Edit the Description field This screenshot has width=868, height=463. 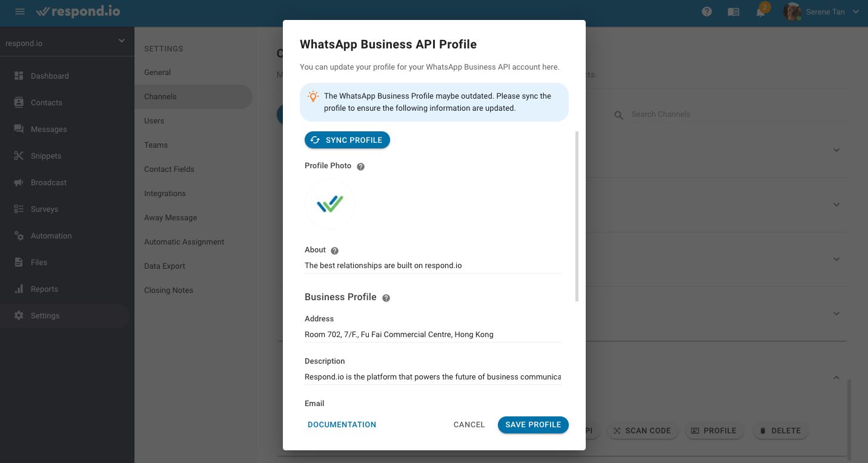pos(433,376)
